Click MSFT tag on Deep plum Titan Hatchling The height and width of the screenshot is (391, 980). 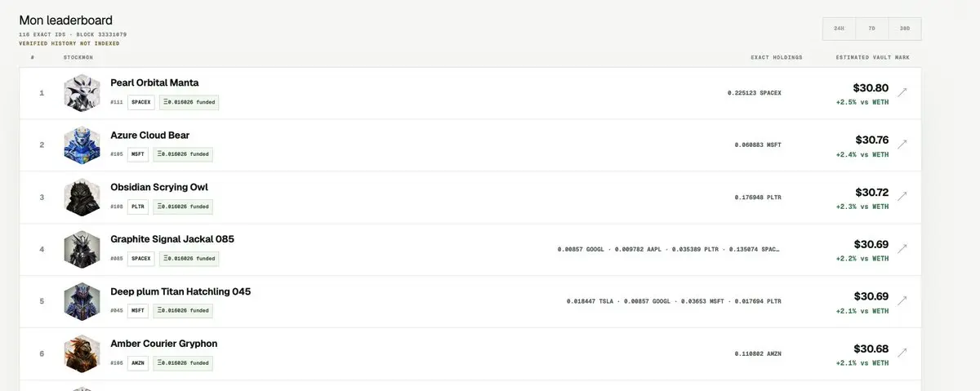[138, 311]
